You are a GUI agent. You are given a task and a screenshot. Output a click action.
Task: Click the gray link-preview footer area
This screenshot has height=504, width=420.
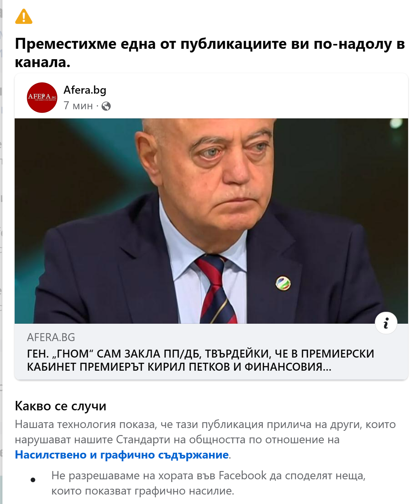[211, 351]
